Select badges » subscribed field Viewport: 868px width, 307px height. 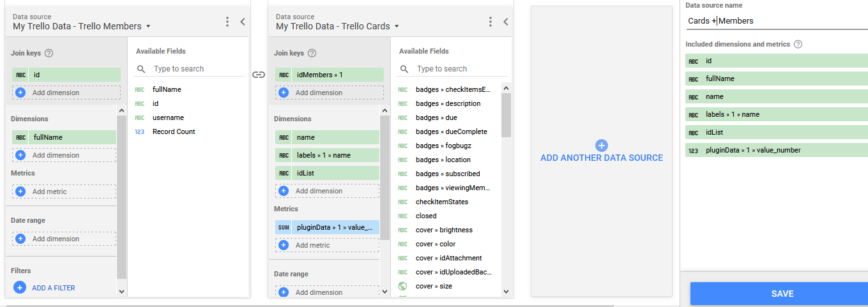[448, 174]
